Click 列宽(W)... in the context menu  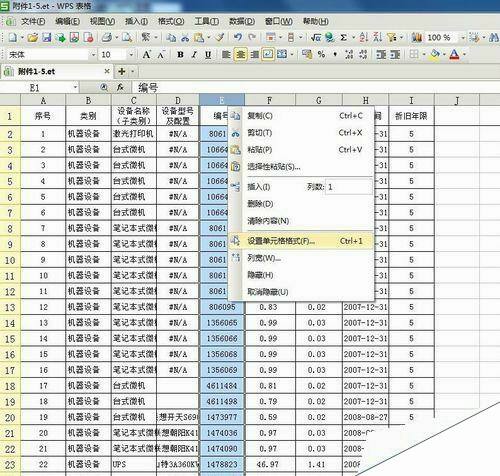[301, 258]
